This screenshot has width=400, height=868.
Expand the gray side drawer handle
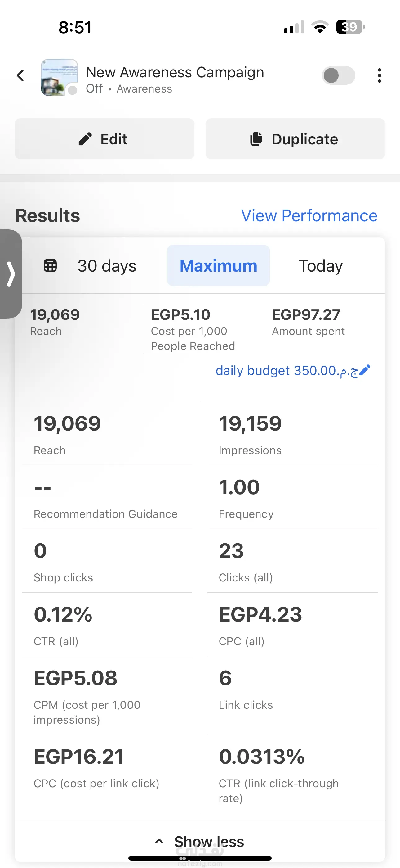click(x=11, y=274)
